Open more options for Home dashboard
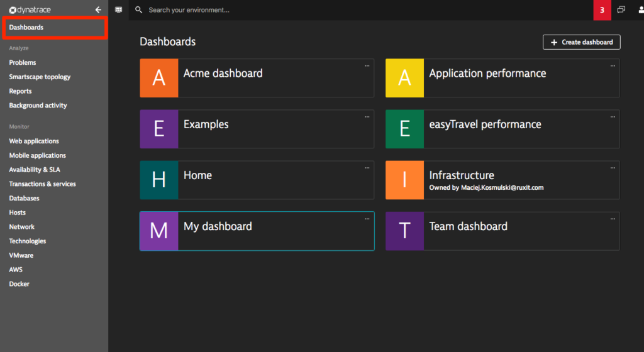 [x=367, y=168]
